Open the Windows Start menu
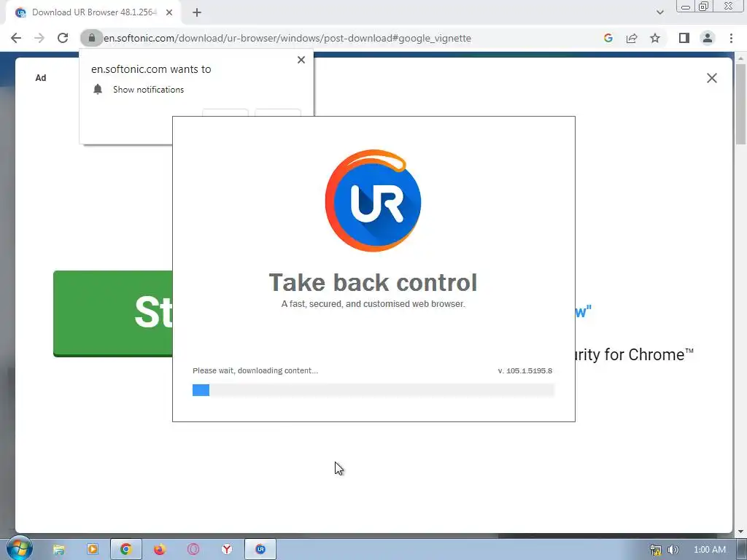This screenshot has width=747, height=560. click(19, 549)
